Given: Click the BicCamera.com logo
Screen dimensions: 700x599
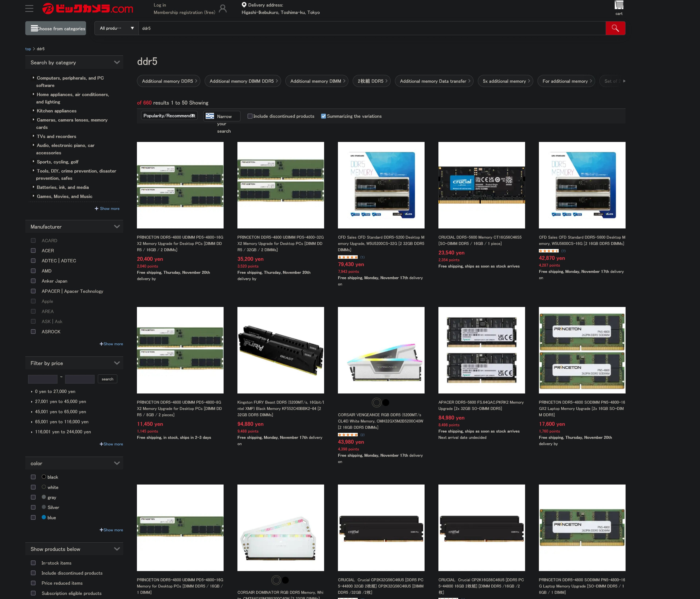Looking at the screenshot, I should click(88, 8).
